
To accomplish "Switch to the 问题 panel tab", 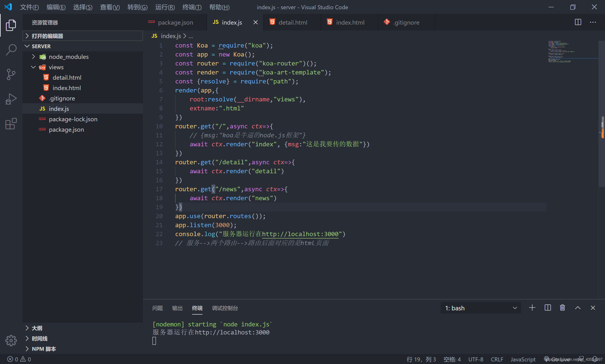I will pos(157,308).
